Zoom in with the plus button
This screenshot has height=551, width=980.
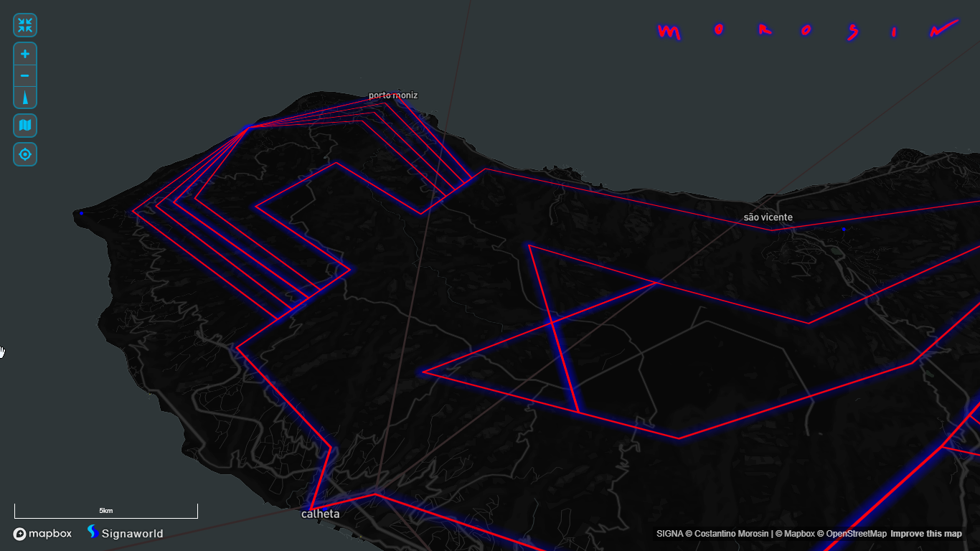point(25,54)
